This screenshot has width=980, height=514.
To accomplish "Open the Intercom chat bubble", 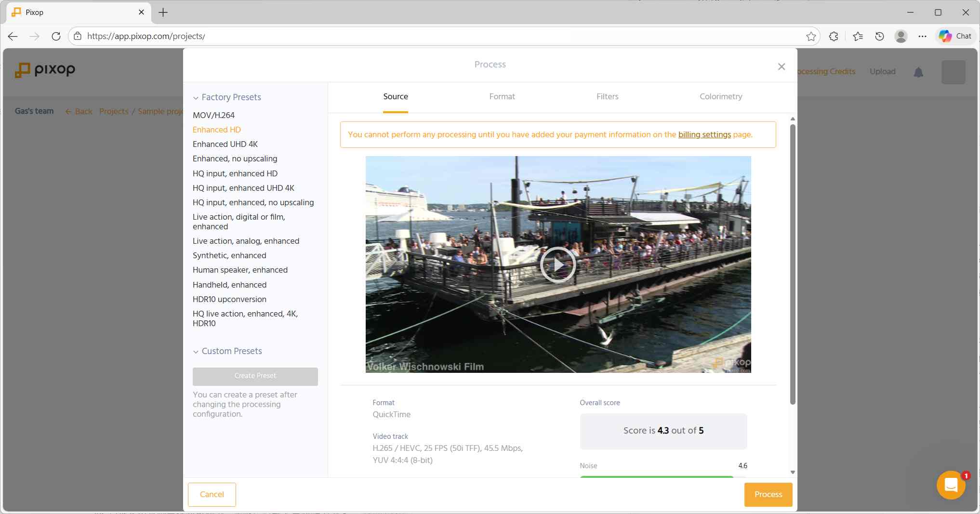I will (951, 485).
